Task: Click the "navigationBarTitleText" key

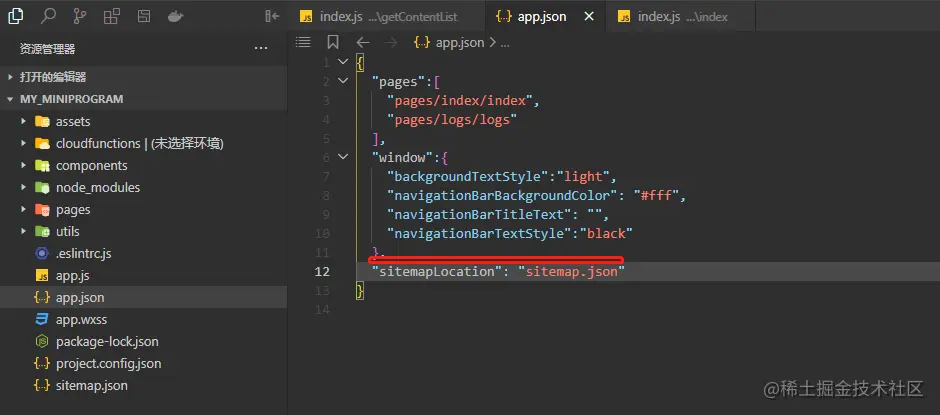Action: [x=480, y=215]
